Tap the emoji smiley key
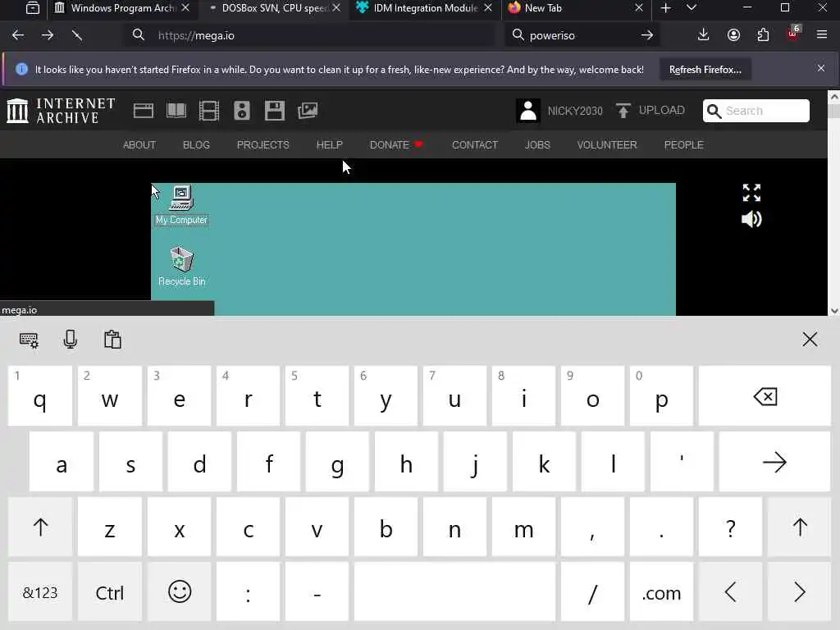Screen dimensions: 840x630 (x=180, y=592)
